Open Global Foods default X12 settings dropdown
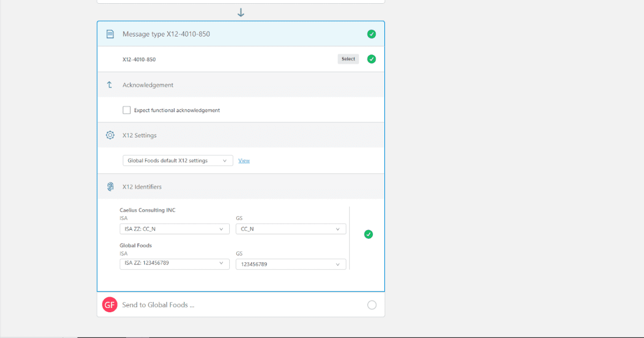The width and height of the screenshot is (644, 338). click(178, 160)
